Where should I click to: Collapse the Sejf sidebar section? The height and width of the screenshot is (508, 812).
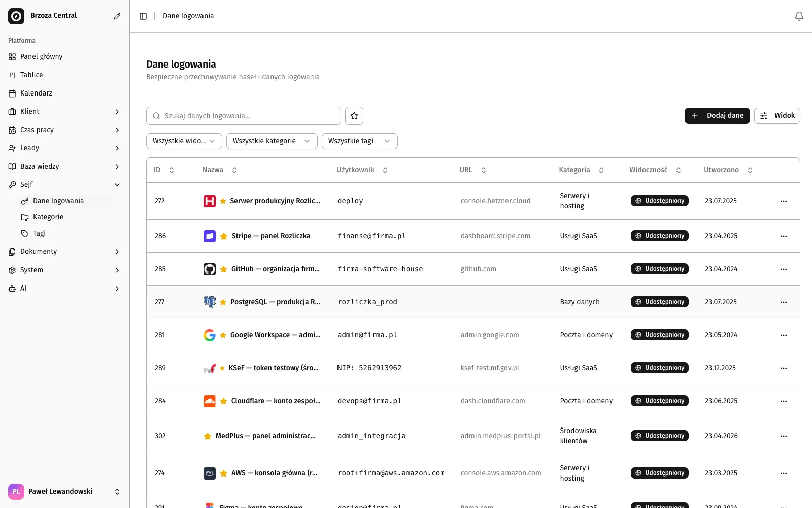(64, 185)
